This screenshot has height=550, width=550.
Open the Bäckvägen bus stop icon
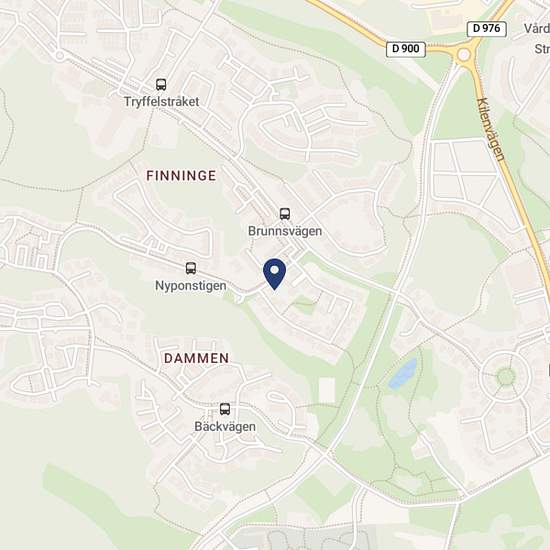pyautogui.click(x=225, y=409)
